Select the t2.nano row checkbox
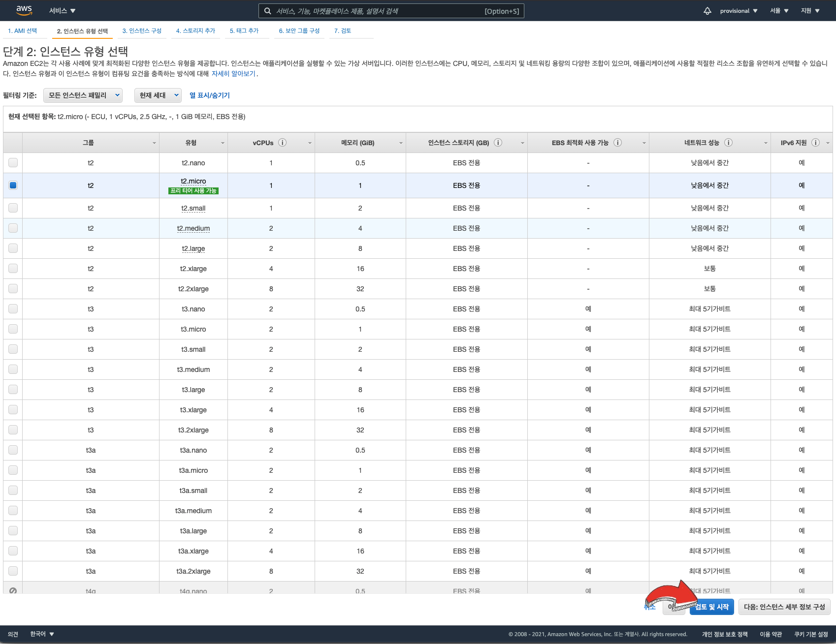This screenshot has height=644, width=836. 13,162
